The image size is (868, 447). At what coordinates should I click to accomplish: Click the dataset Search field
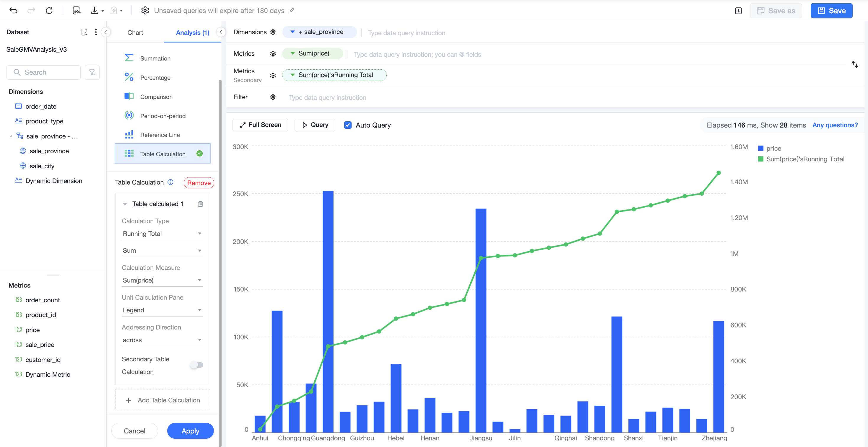[44, 72]
